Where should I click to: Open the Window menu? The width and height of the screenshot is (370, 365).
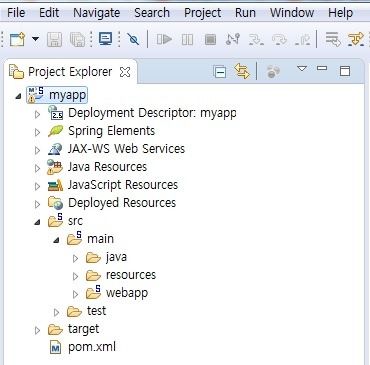coord(292,13)
